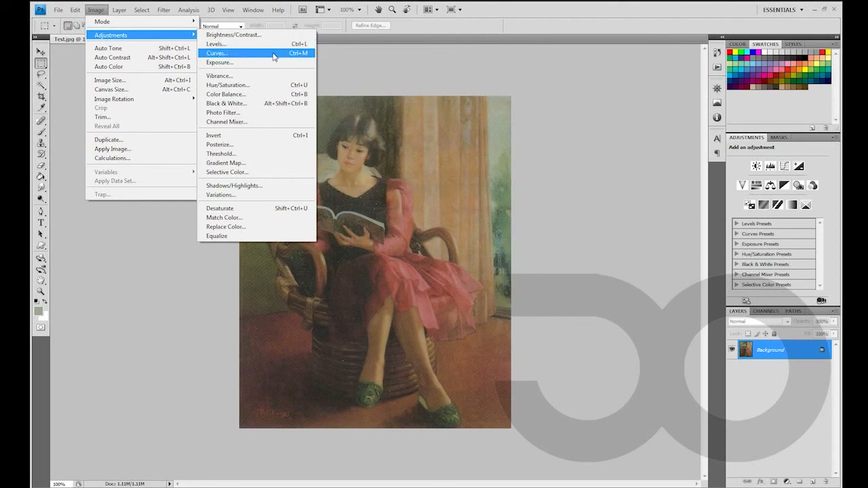This screenshot has width=868, height=488.
Task: Toggle Lock image pixels
Action: click(x=757, y=333)
